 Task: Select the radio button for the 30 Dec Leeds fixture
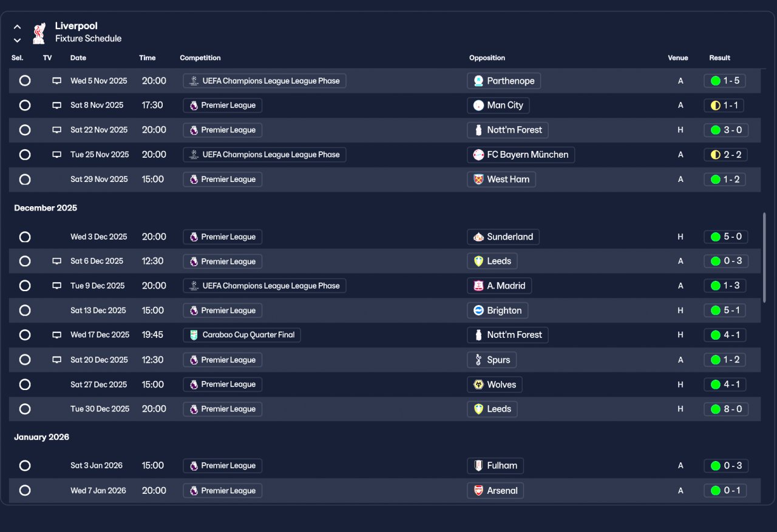[x=25, y=409]
